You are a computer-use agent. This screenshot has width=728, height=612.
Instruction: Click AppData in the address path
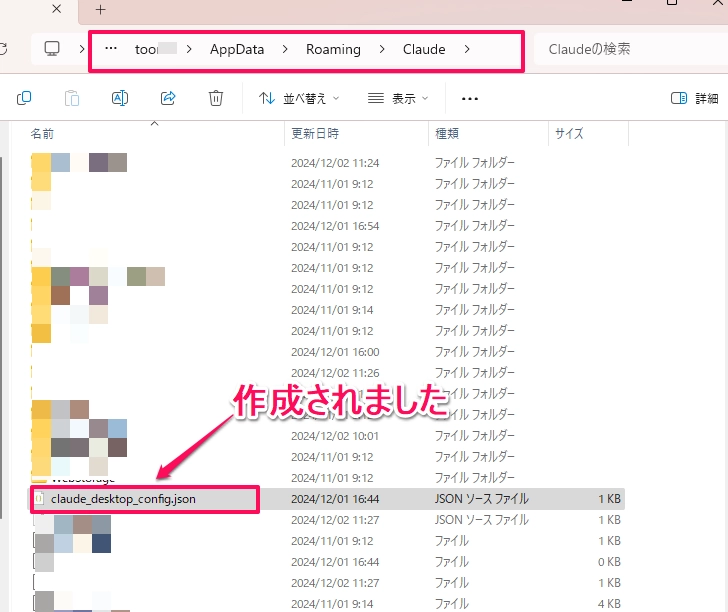tap(237, 49)
